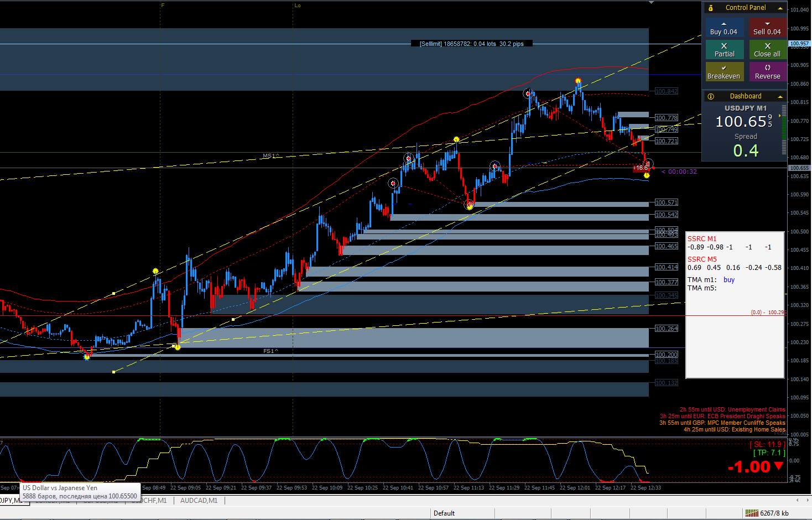
Task: Place a Sell 0.04 order
Action: [x=768, y=28]
